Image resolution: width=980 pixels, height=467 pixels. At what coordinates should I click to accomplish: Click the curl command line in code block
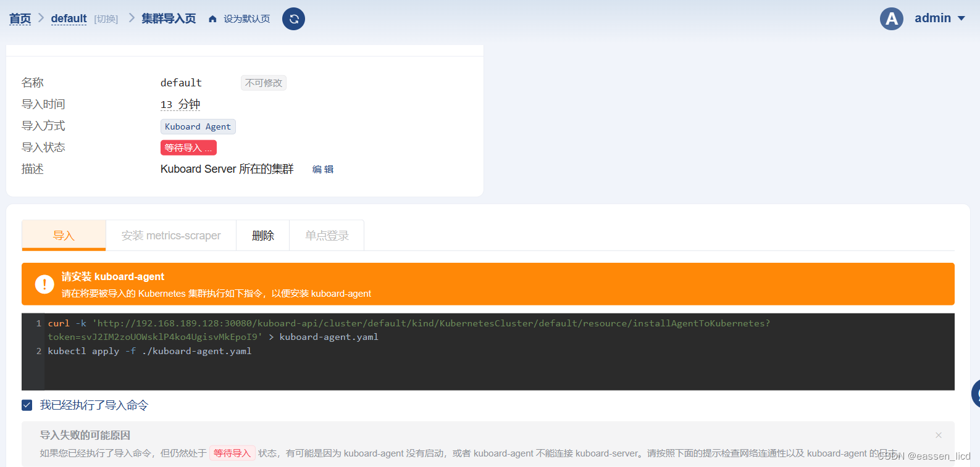tap(409, 323)
